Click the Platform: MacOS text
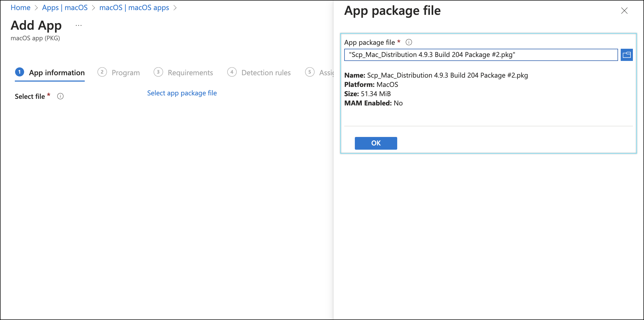 [x=371, y=85]
